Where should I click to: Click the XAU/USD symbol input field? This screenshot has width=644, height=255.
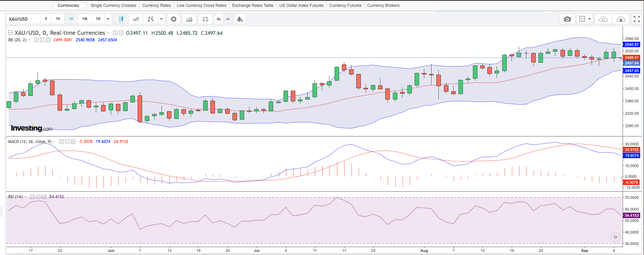point(23,19)
